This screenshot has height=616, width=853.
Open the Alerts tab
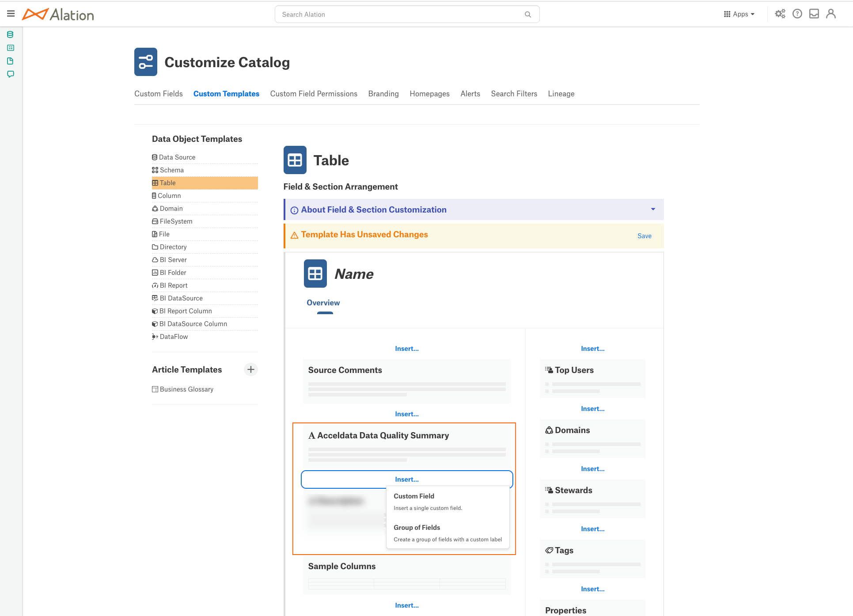click(x=470, y=94)
